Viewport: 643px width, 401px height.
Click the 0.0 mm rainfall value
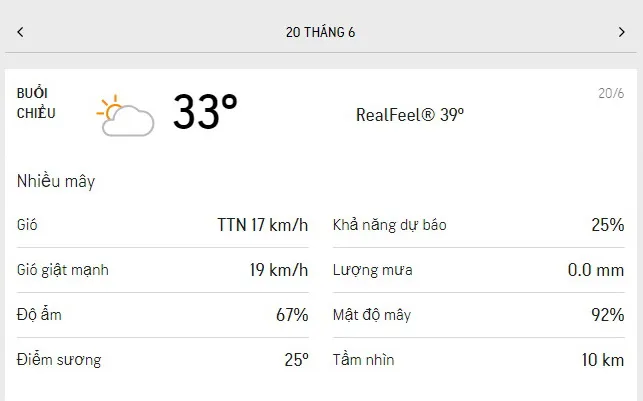595,270
